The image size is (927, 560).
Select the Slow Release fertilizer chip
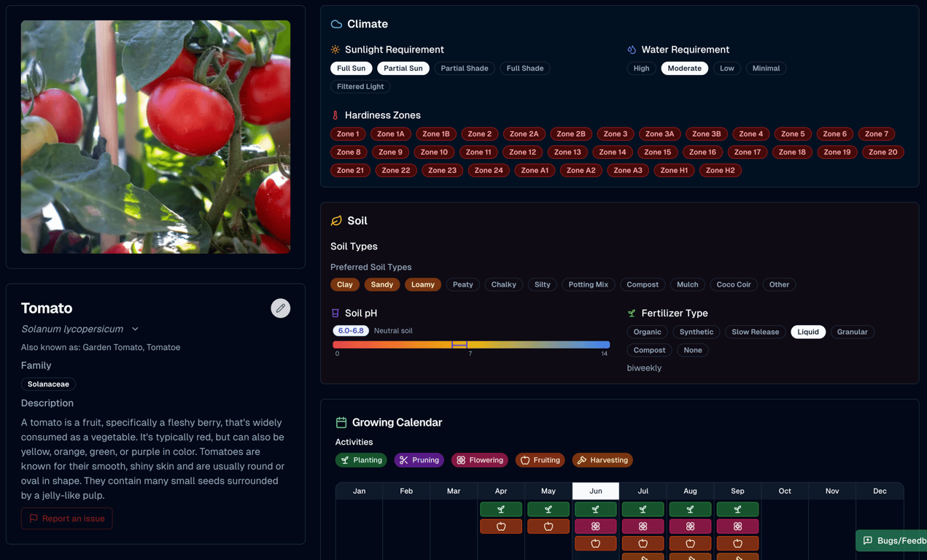coord(756,332)
